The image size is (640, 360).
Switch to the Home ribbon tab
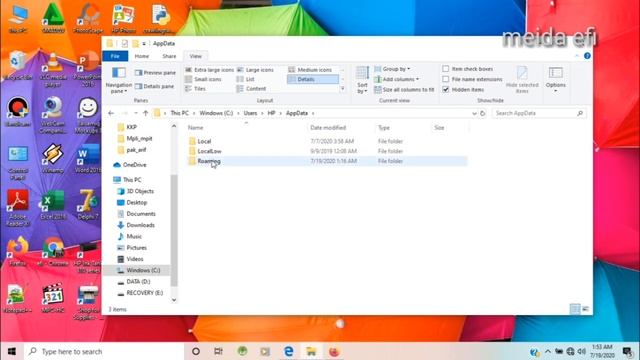[142, 56]
